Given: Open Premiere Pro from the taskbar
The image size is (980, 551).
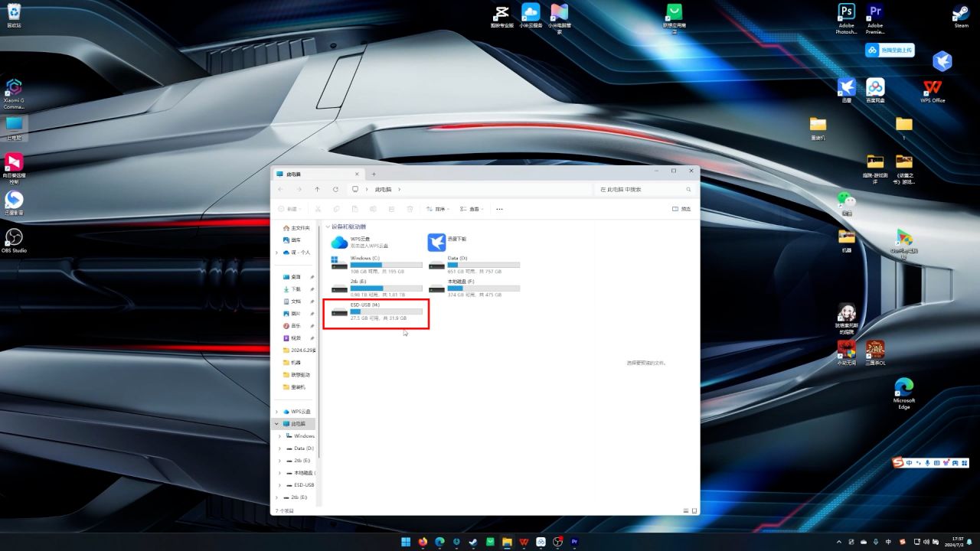Looking at the screenshot, I should (x=574, y=542).
